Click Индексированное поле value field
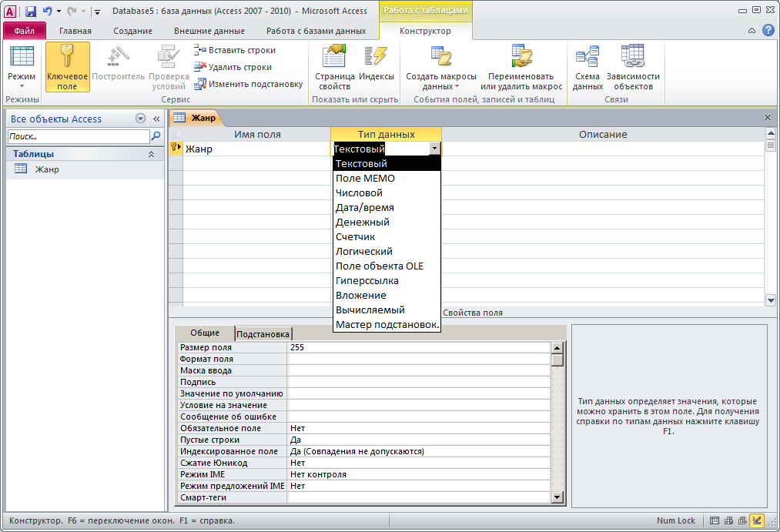 click(x=419, y=451)
